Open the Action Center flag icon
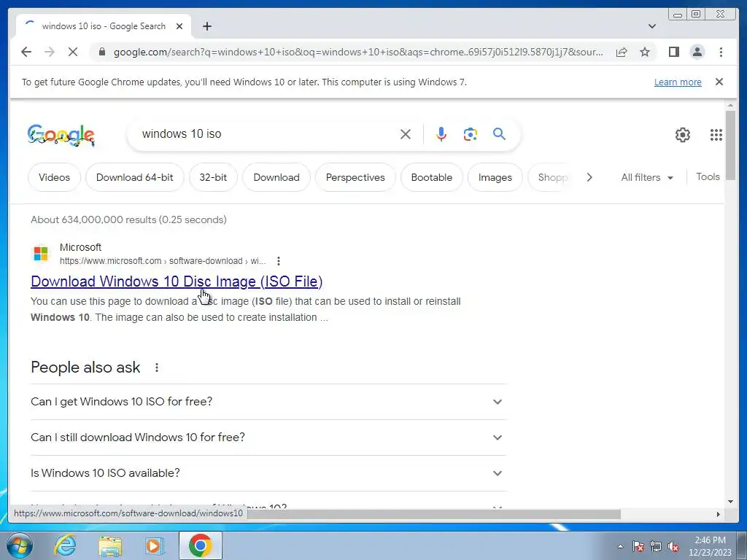The height and width of the screenshot is (560, 747). [x=638, y=546]
